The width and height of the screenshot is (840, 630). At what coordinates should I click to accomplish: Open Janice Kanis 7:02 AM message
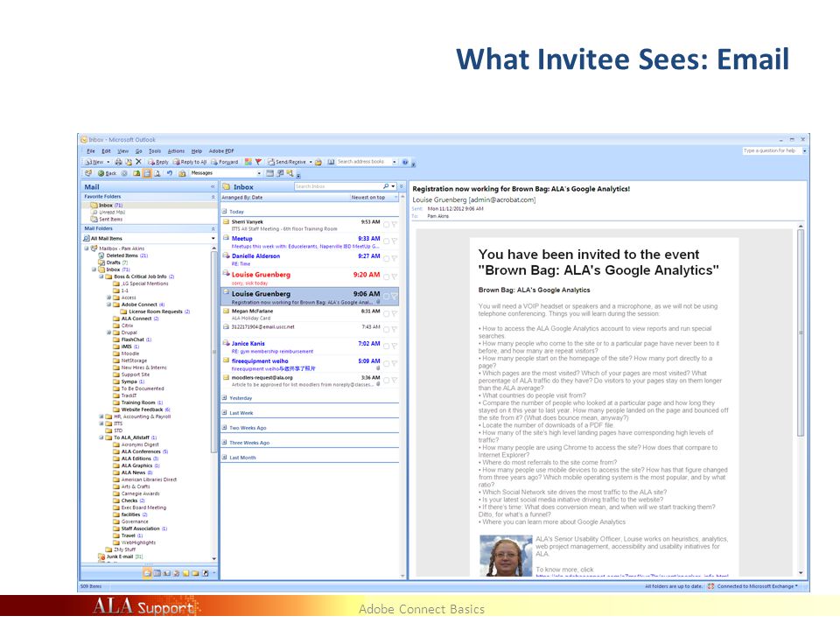point(310,347)
